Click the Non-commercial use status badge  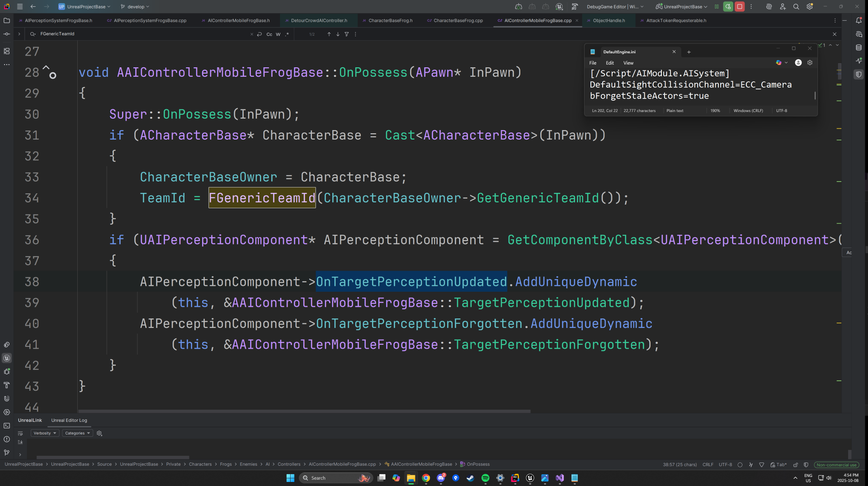coord(836,465)
